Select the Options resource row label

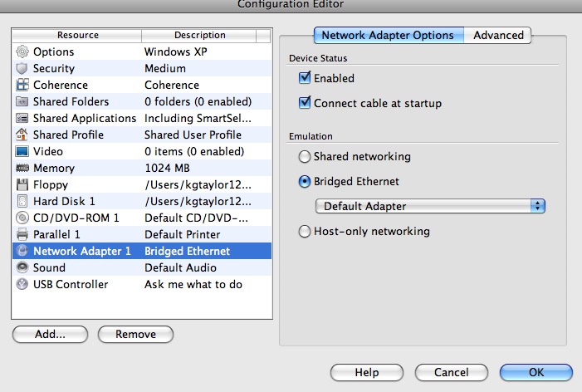pos(53,52)
